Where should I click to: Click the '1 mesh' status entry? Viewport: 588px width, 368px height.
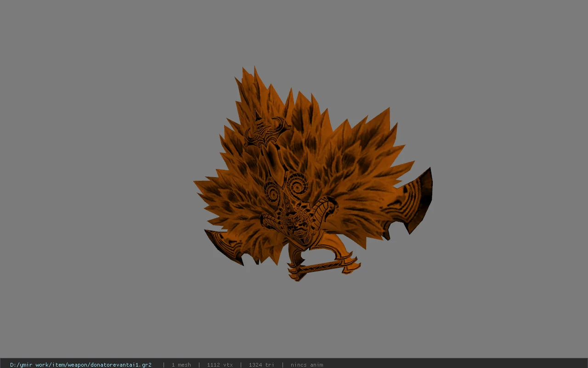point(181,365)
